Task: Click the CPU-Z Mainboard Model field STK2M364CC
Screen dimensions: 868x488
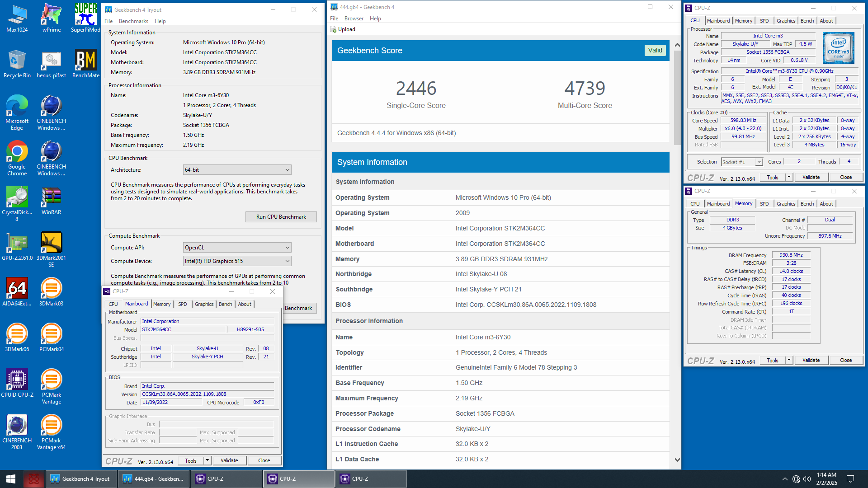Action: [x=183, y=329]
